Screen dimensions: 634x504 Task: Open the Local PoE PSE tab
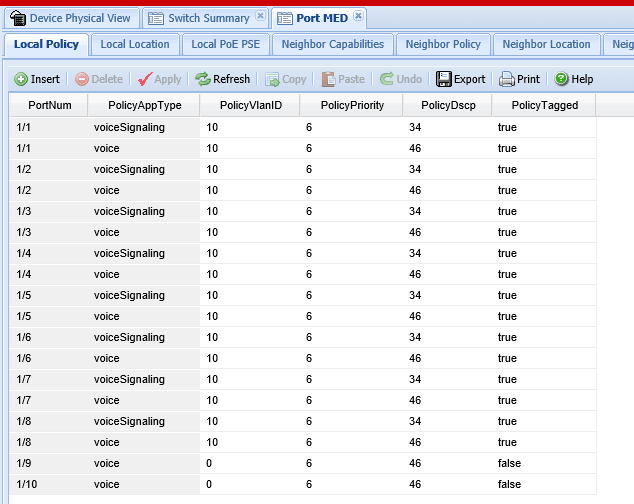(226, 44)
